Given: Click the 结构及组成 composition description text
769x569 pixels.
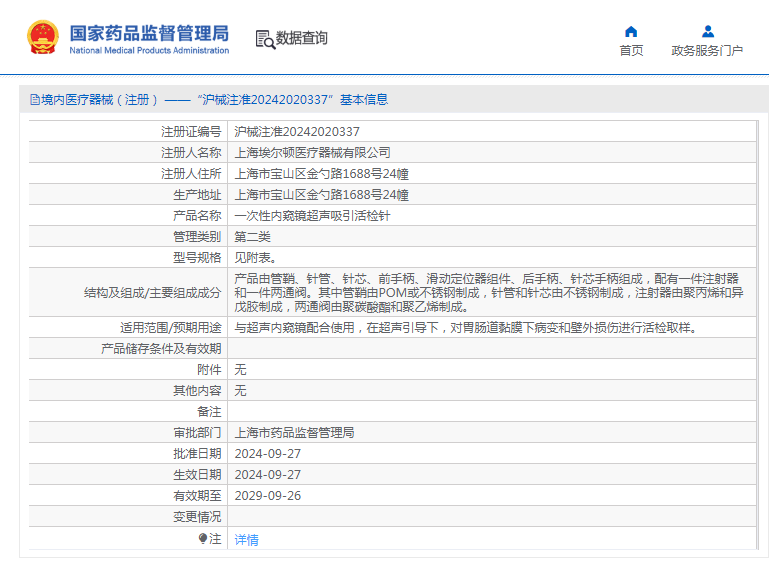Looking at the screenshot, I should [x=487, y=293].
